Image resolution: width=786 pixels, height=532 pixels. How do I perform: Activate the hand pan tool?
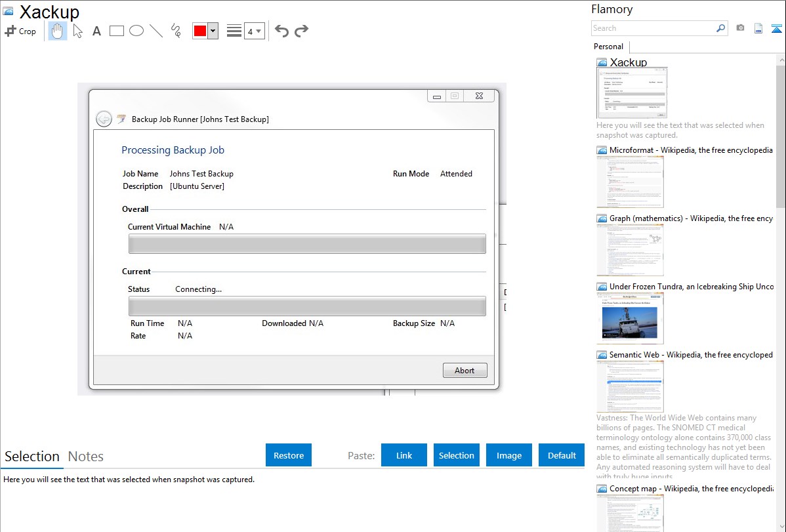click(x=58, y=31)
